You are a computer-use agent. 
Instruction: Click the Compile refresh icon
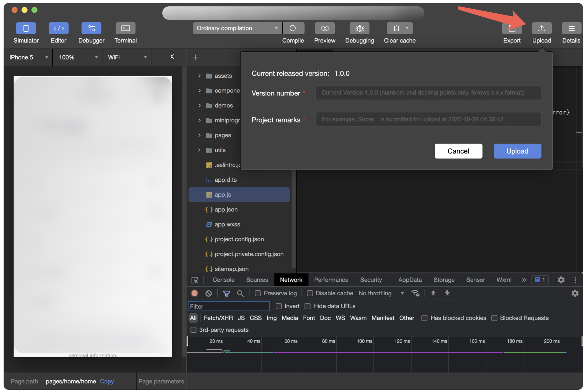[x=293, y=28]
